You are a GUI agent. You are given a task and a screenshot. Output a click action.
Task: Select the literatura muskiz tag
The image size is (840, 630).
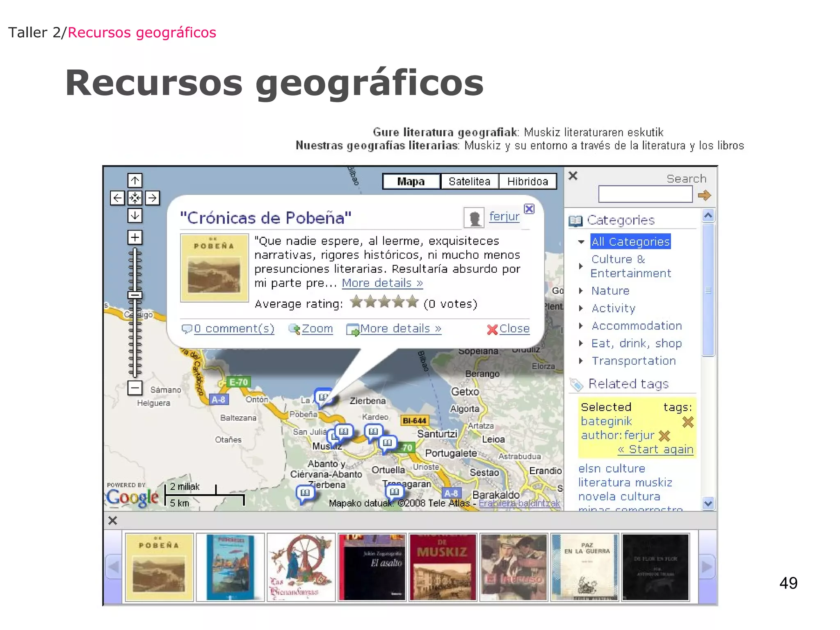(625, 483)
